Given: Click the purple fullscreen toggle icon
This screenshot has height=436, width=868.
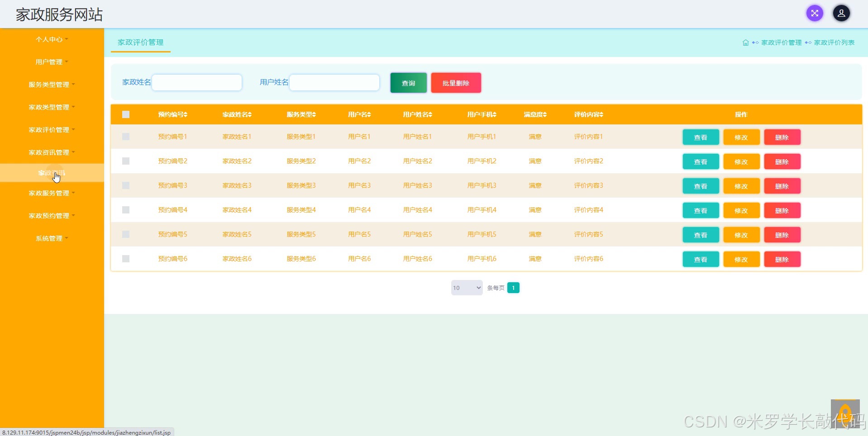Looking at the screenshot, I should pos(815,13).
